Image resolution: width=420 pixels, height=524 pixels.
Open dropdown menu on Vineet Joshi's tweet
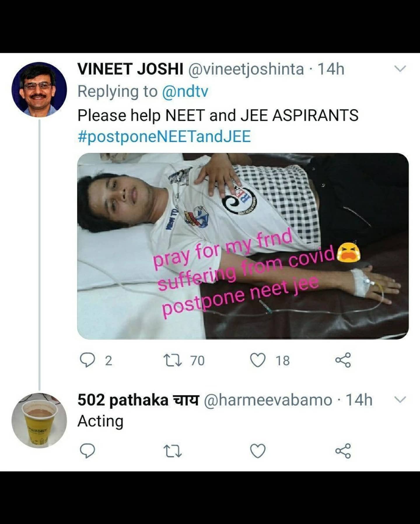point(400,69)
